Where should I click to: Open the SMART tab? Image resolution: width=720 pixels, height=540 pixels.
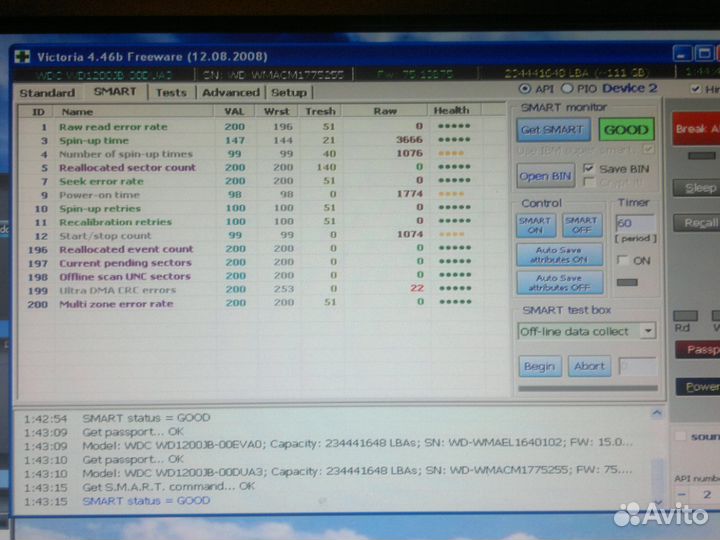115,91
